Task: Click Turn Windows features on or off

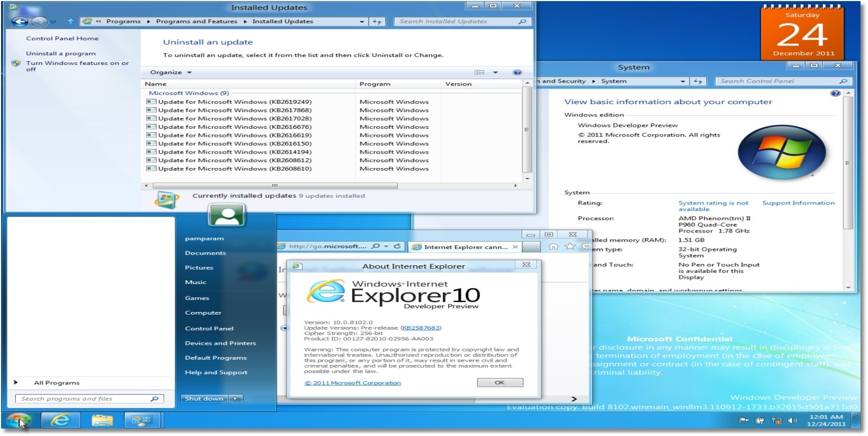Action: (77, 66)
